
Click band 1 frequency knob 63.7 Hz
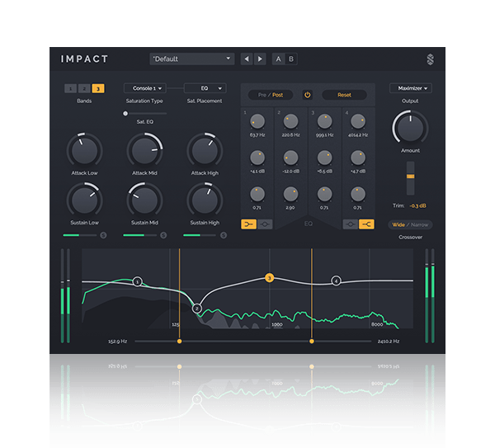coord(257,121)
